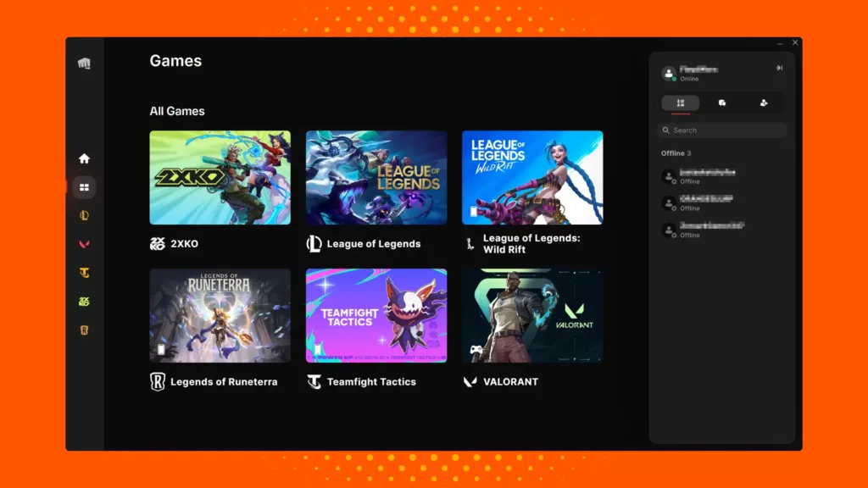The width and height of the screenshot is (868, 488).
Task: Switch to the Friends list tab
Action: point(680,103)
